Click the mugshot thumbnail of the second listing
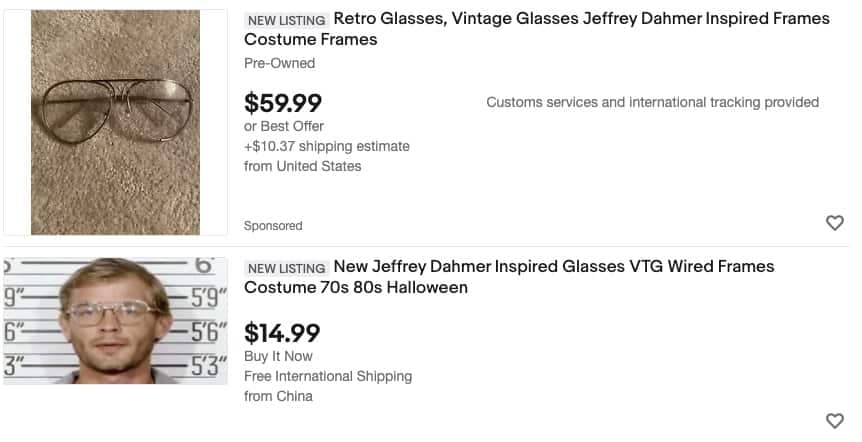 click(115, 322)
